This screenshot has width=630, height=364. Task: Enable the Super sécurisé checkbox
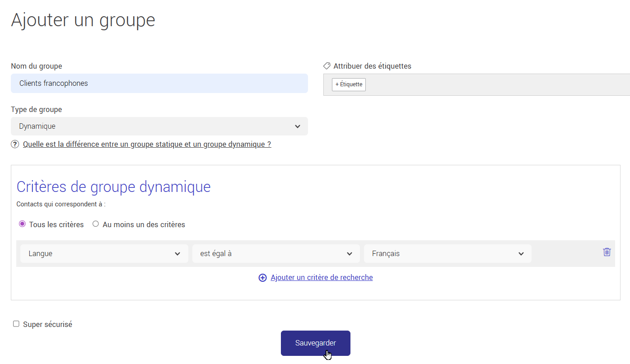pos(16,324)
